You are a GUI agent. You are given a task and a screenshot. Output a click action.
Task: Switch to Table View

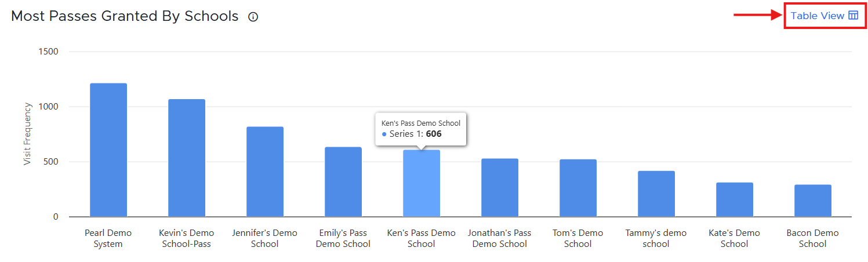click(824, 16)
